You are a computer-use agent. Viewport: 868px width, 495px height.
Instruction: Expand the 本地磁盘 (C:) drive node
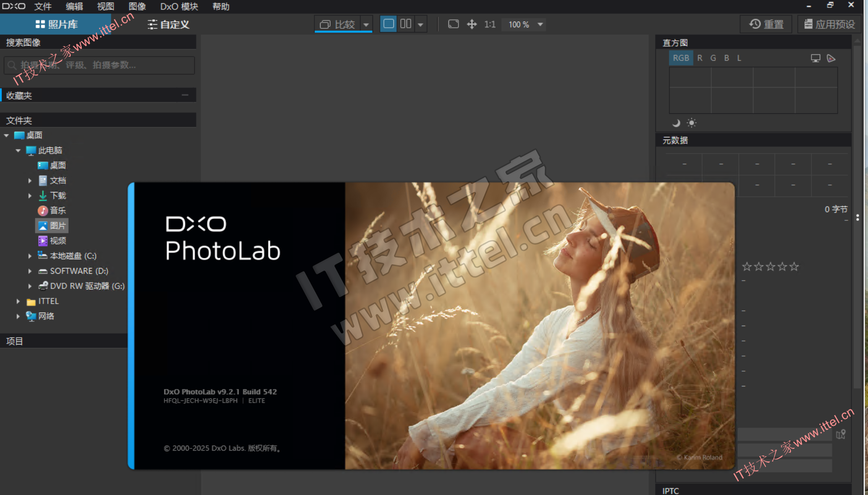tap(30, 256)
